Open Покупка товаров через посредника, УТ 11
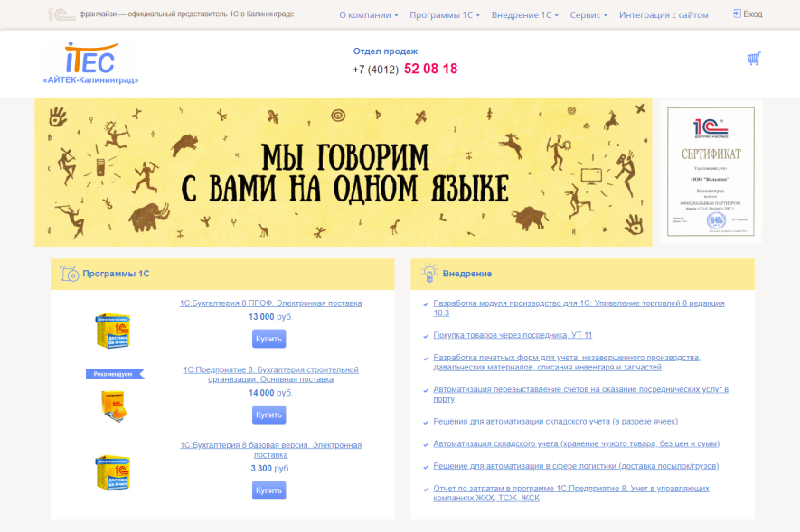 pos(513,335)
